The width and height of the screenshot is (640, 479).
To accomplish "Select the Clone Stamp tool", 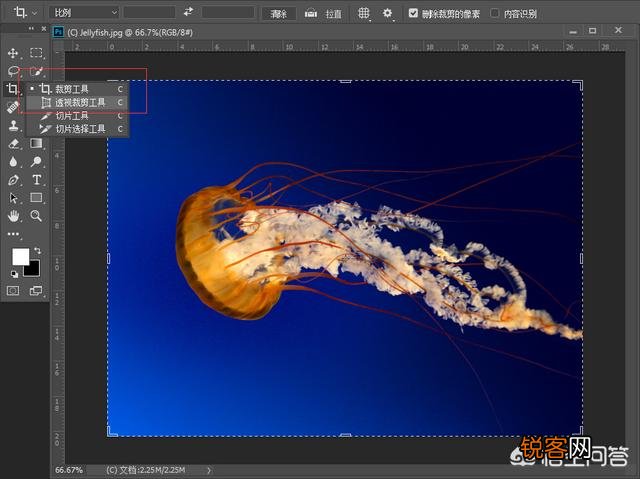I will pos(13,125).
